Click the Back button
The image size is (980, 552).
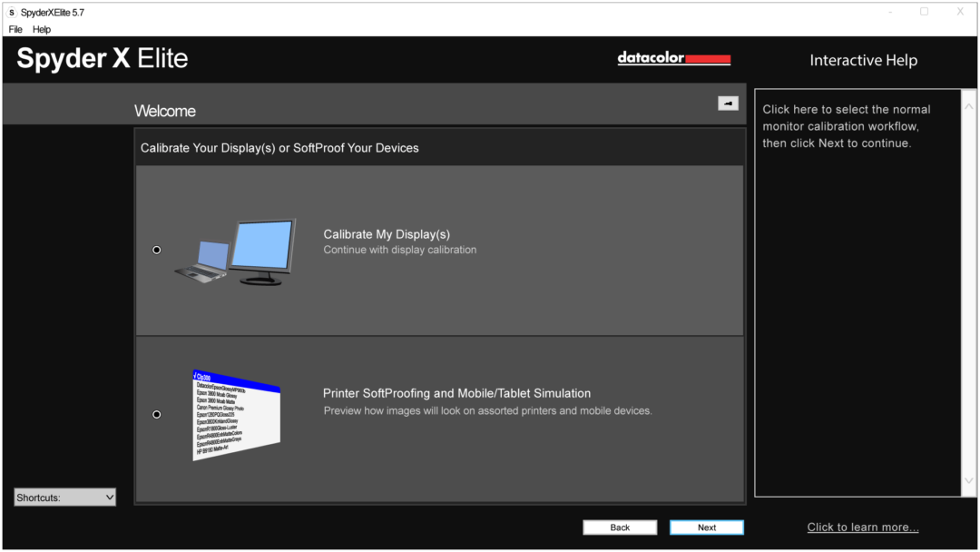620,527
